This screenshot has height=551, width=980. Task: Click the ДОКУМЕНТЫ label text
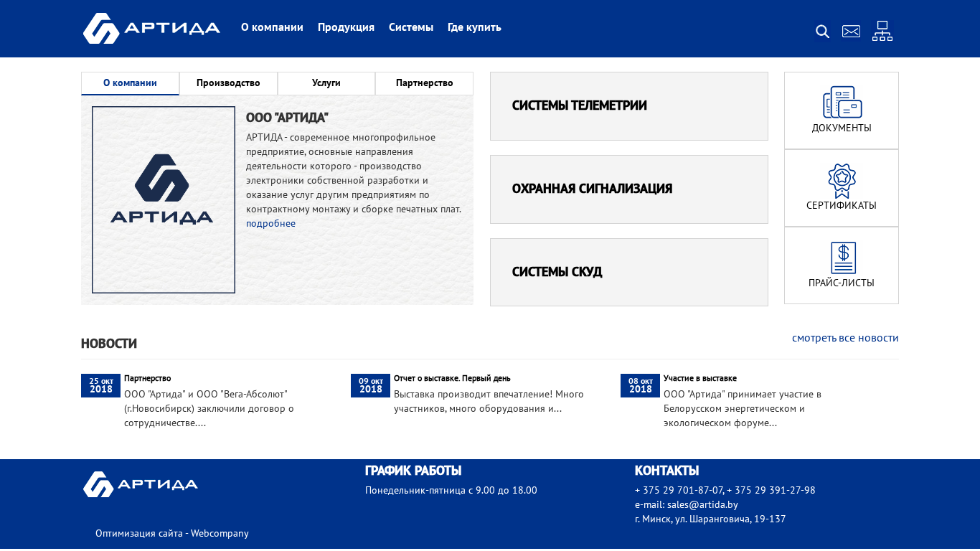pos(842,128)
